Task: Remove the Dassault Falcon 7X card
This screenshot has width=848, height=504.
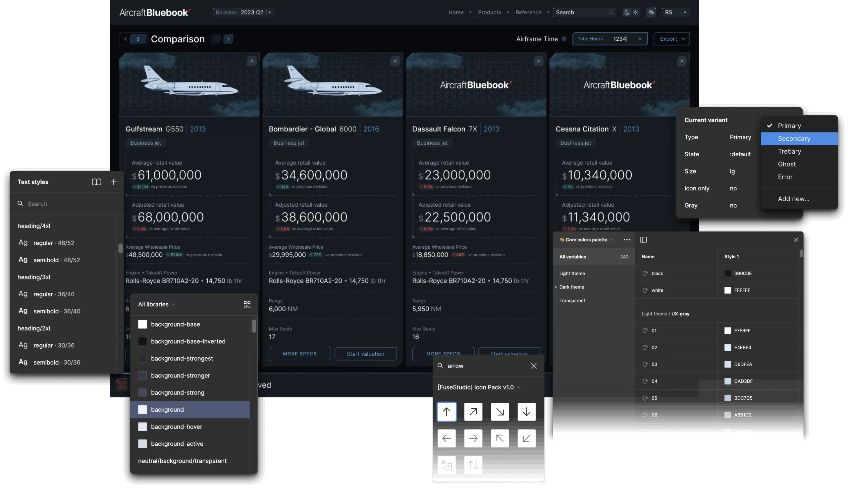Action: click(x=538, y=61)
